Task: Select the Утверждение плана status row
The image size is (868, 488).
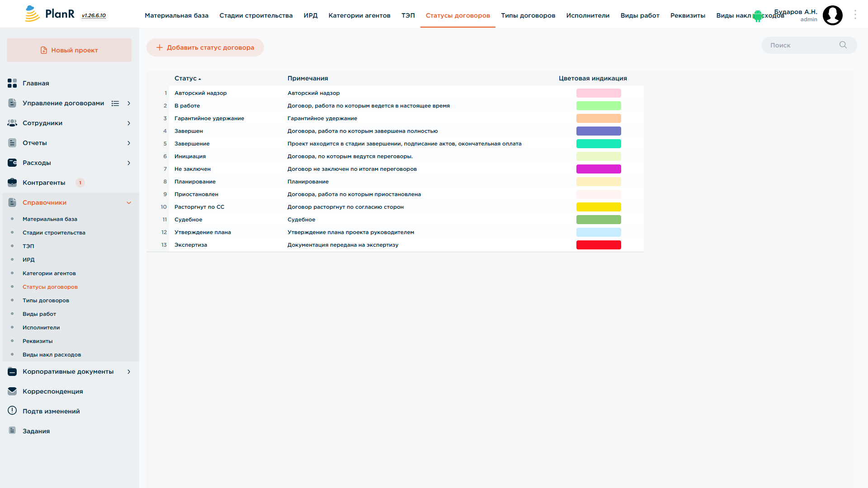Action: coord(395,232)
